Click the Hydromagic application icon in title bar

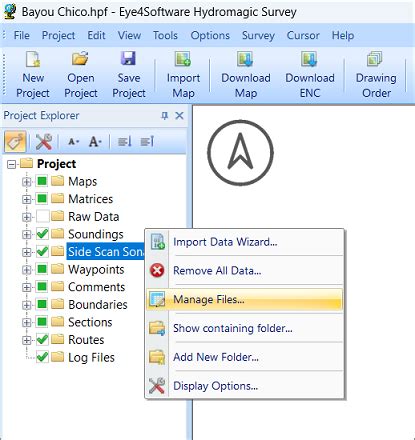coord(10,11)
